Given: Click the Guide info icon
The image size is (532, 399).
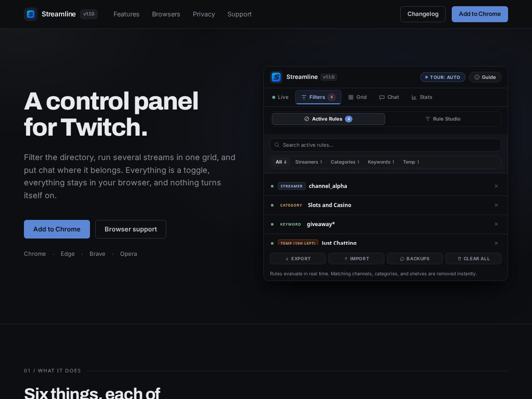Looking at the screenshot, I should [x=477, y=77].
